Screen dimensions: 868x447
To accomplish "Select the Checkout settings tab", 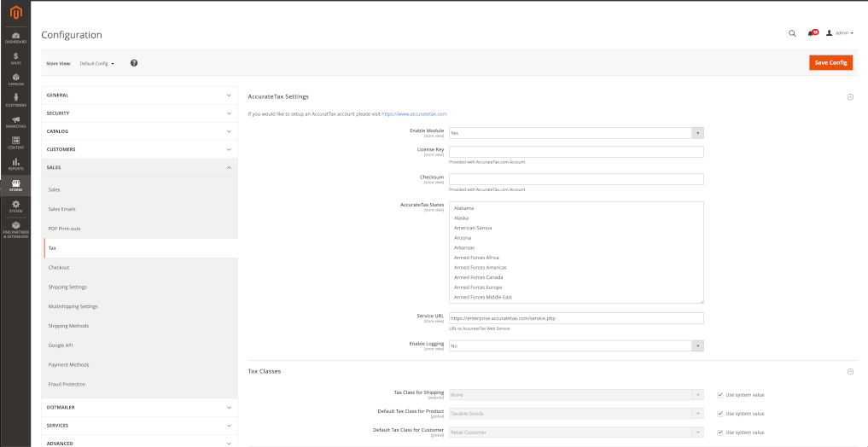I will pos(59,268).
